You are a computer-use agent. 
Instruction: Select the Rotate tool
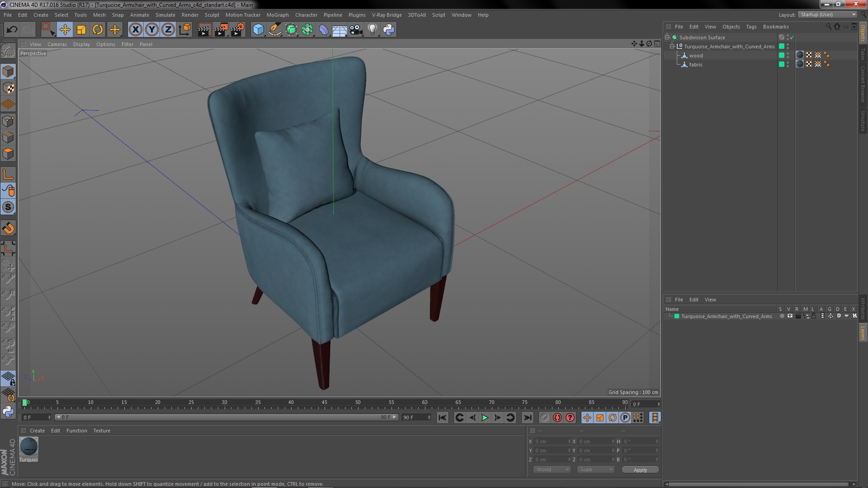tap(98, 30)
